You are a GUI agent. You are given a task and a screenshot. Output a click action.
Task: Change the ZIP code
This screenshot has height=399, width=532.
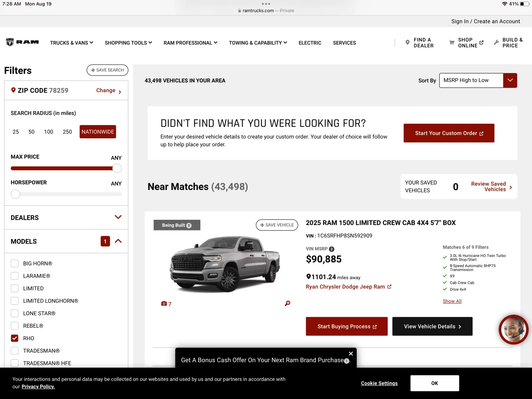(109, 90)
